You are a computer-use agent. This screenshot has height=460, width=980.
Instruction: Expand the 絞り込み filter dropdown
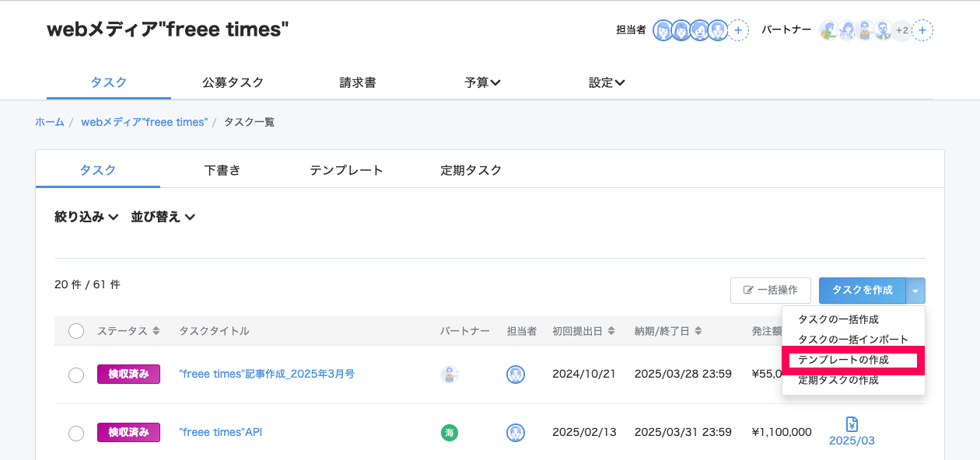pyautogui.click(x=86, y=217)
